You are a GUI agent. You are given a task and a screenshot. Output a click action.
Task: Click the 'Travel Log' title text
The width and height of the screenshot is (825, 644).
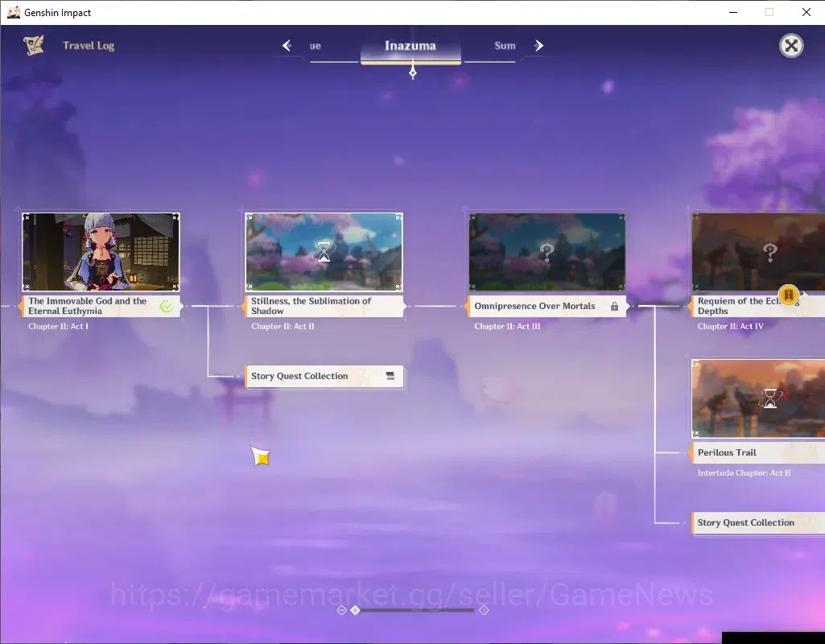89,46
